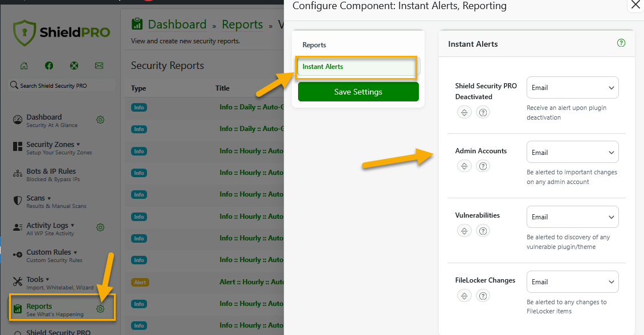Click help icon under FileLocker Changes
Image resolution: width=644 pixels, height=335 pixels.
click(x=483, y=296)
